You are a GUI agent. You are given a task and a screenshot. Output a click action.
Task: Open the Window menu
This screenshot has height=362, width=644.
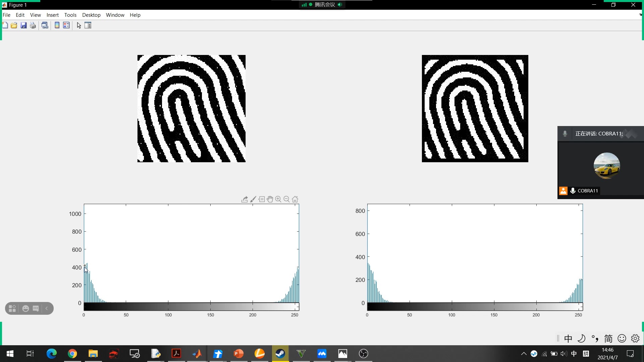[115, 15]
